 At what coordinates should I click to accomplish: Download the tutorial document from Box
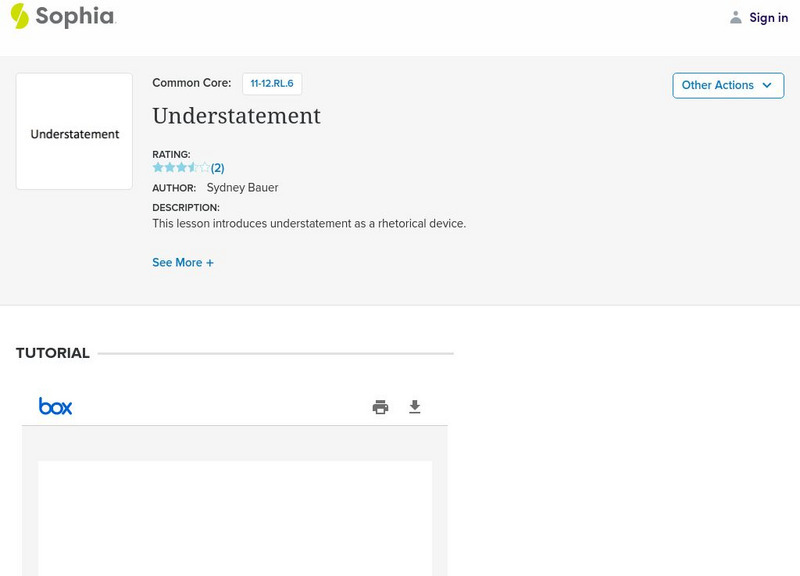[415, 407]
